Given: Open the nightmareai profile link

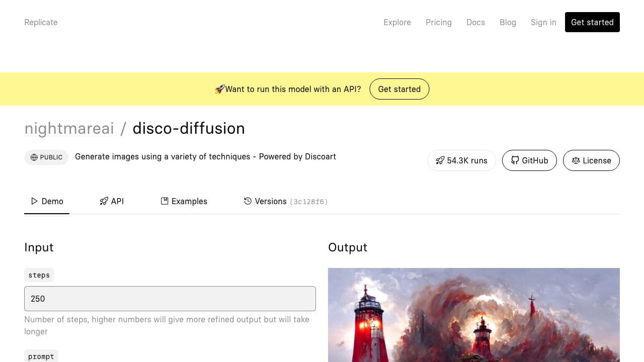Looking at the screenshot, I should point(69,128).
